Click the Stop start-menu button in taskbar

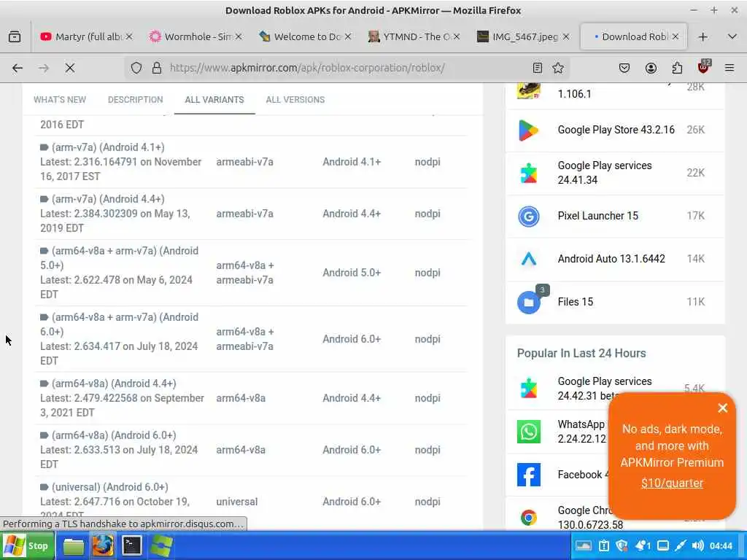point(28,545)
